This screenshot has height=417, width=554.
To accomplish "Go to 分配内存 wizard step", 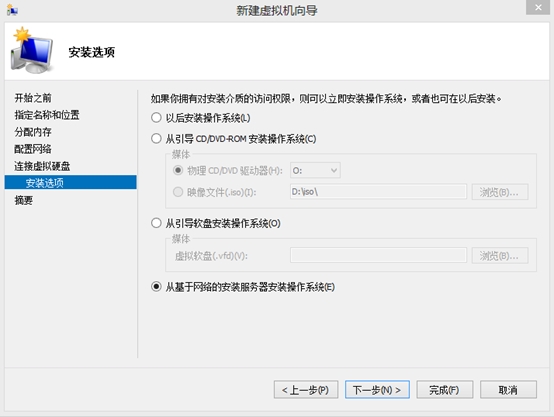I will click(x=33, y=132).
